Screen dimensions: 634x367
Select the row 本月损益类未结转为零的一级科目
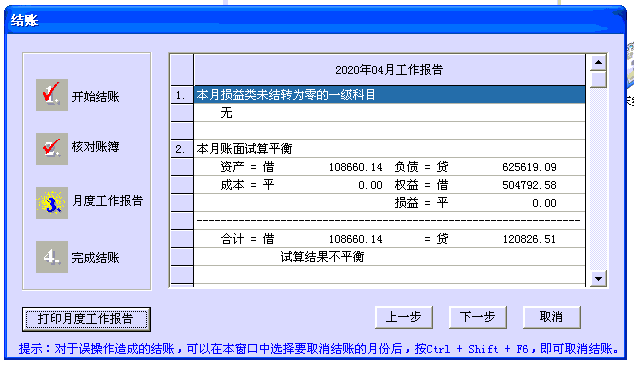(x=389, y=95)
